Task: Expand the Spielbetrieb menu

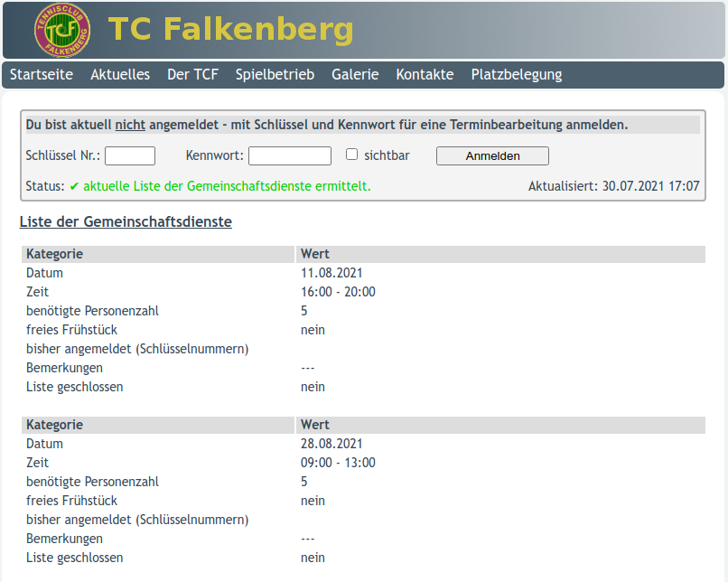Action: (x=275, y=74)
